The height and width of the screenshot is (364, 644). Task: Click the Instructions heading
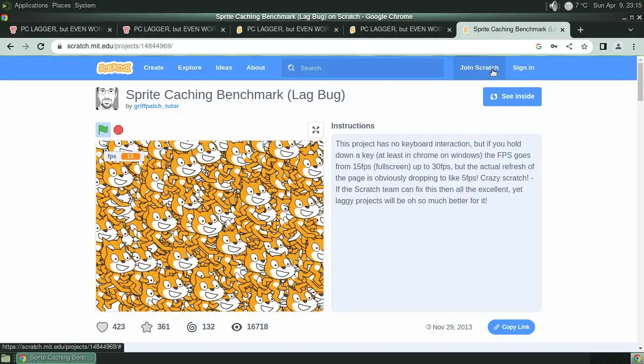(x=353, y=126)
